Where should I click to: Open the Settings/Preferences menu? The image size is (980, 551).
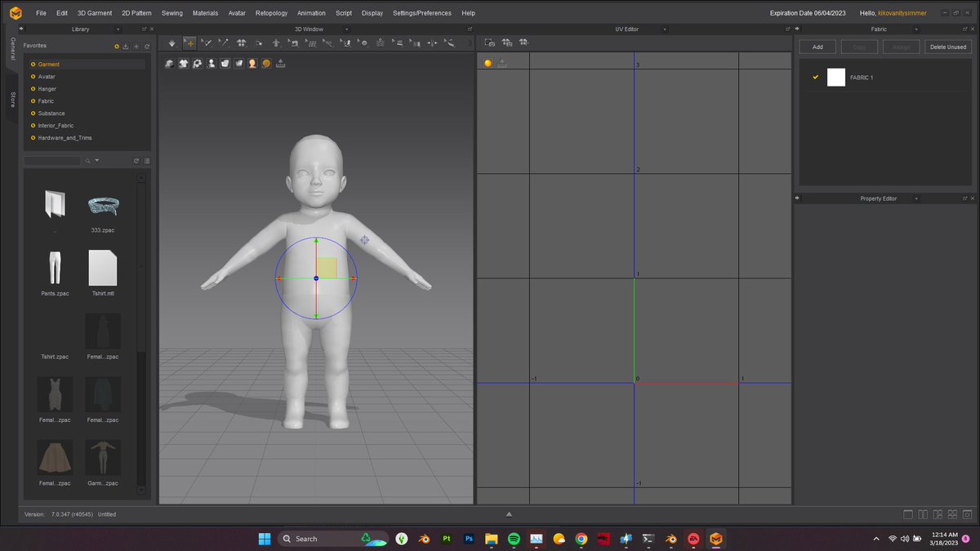pos(422,13)
